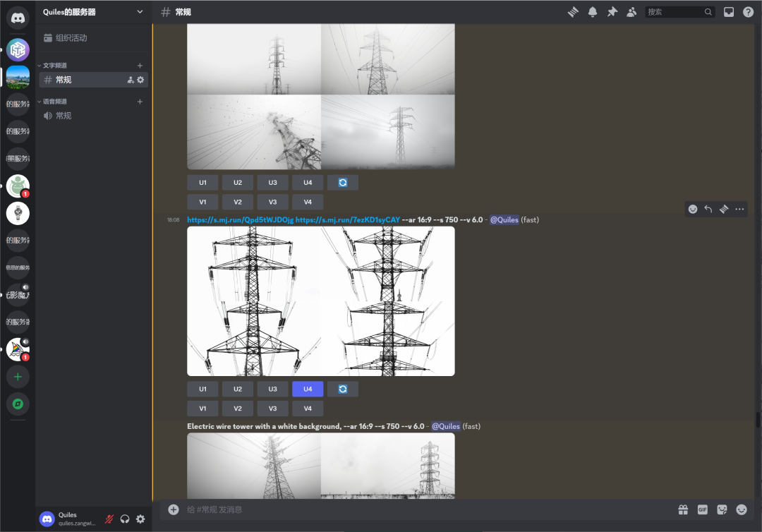Screen dimensions: 762x532
Task: Open the black lattice tower image grid
Action: [x=321, y=301]
